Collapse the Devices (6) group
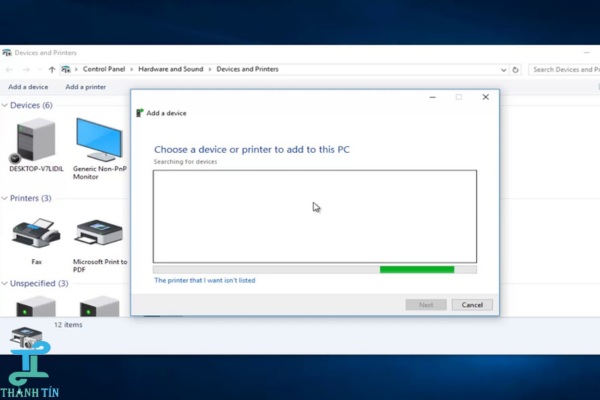Image resolution: width=600 pixels, height=400 pixels. click(x=5, y=105)
